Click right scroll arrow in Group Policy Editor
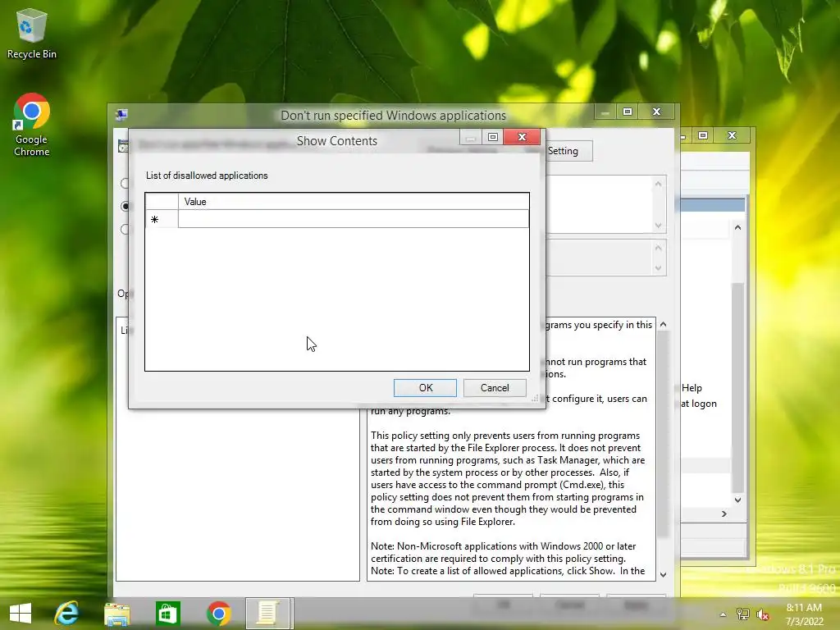Screen dimensions: 840x630 (x=724, y=514)
